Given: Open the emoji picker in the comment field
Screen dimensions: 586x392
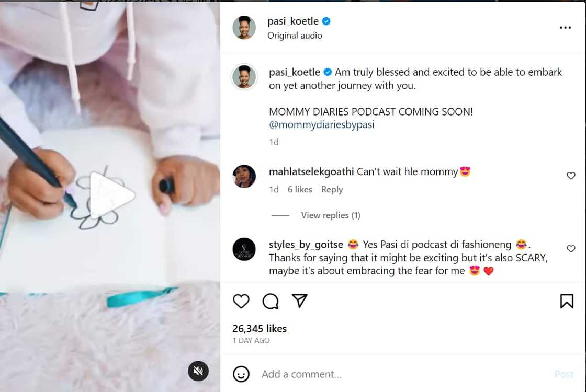Looking at the screenshot, I should tap(241, 374).
